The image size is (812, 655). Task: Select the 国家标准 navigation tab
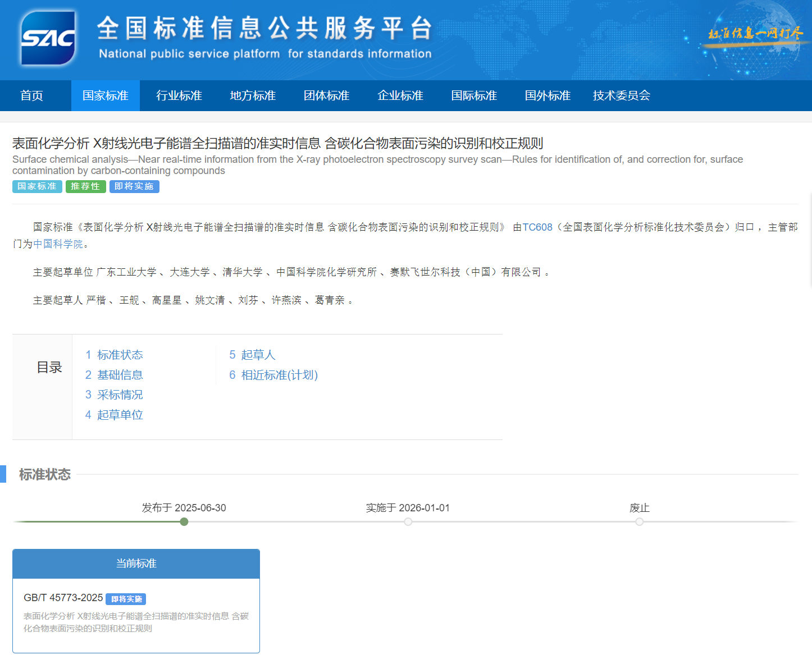(106, 96)
